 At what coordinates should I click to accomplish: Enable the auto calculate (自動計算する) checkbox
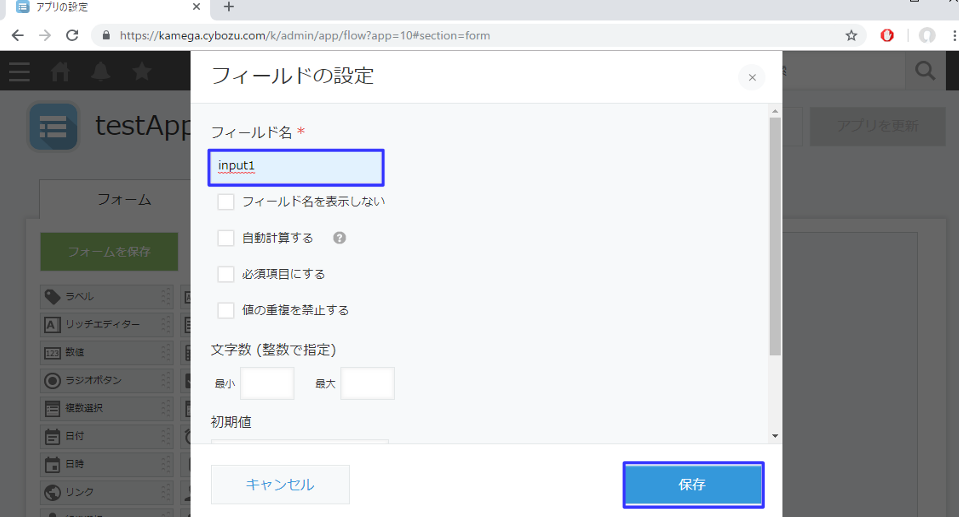(226, 238)
